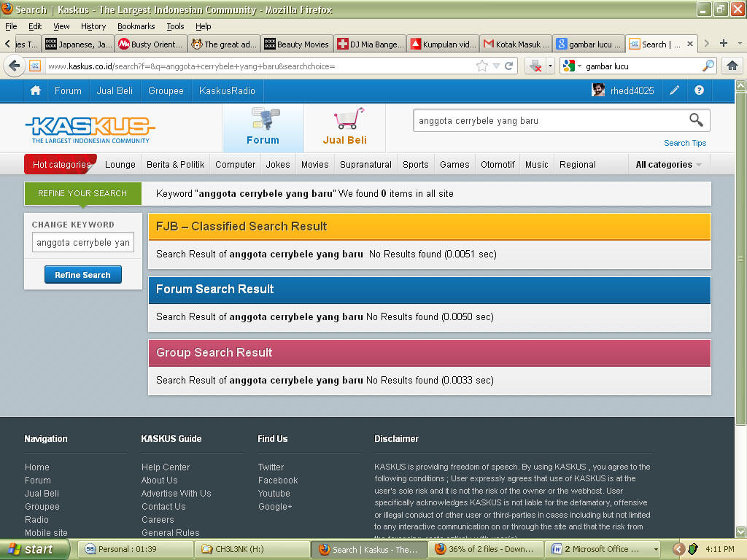This screenshot has height=560, width=747.
Task: Expand the system tray arrow
Action: click(678, 550)
